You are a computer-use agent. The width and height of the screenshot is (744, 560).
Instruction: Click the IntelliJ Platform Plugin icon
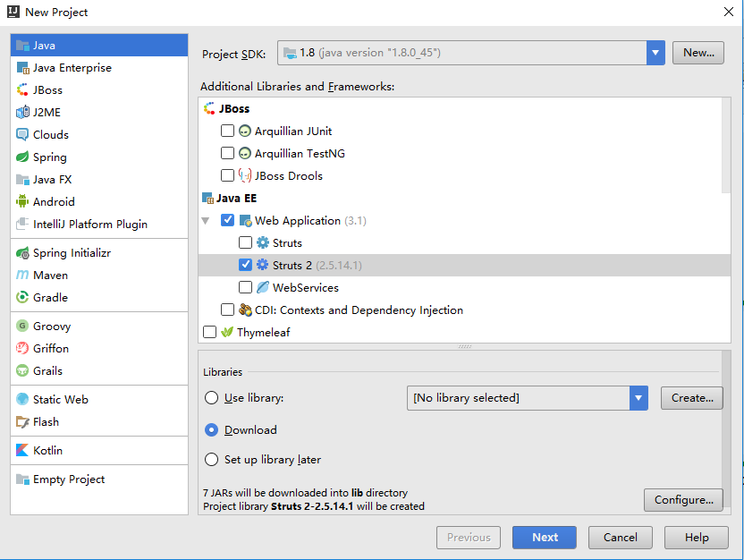point(22,224)
